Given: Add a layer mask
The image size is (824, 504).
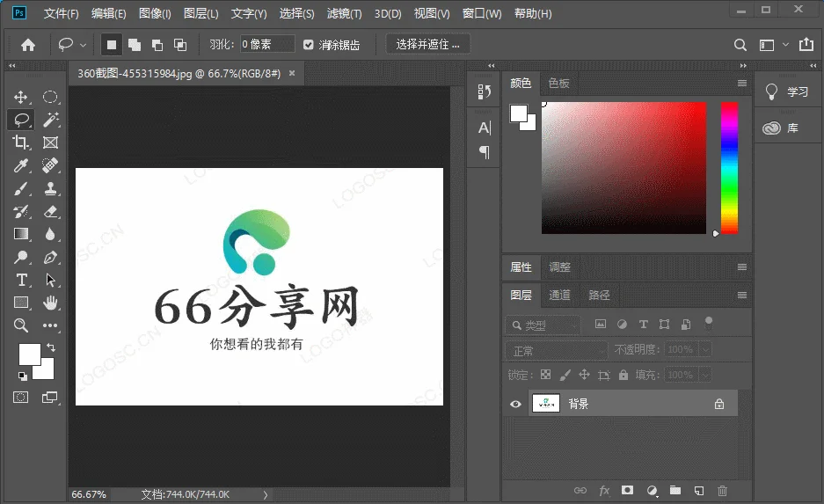Looking at the screenshot, I should (x=627, y=490).
